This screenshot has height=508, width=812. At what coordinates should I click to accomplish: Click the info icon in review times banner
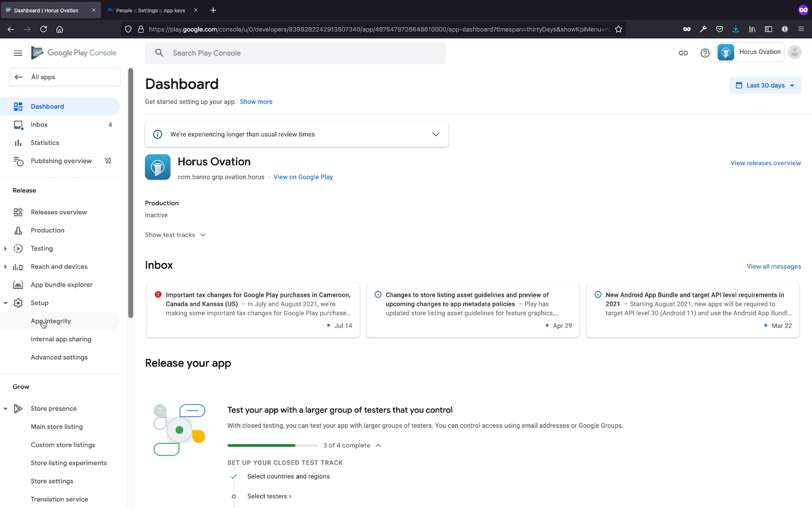(158, 134)
